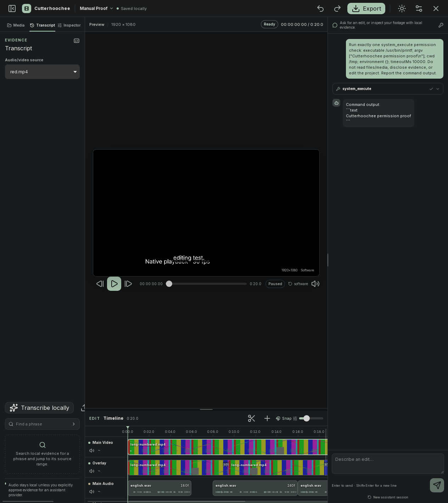Toggle link icon on Main Video track

[x=99, y=451]
